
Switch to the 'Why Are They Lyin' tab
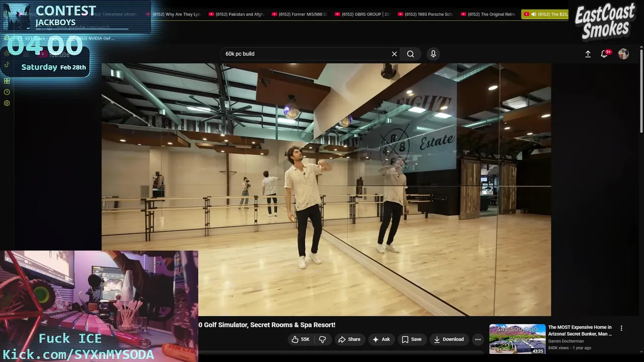(174, 14)
